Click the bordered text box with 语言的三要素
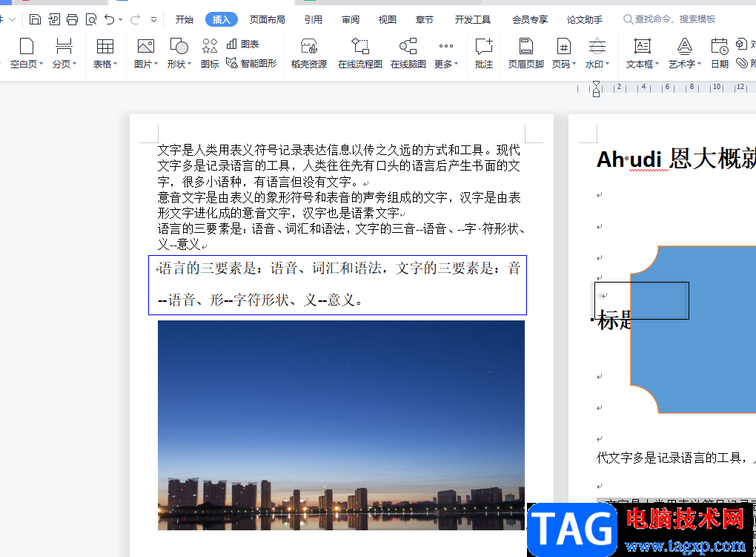The image size is (756, 557). [337, 285]
